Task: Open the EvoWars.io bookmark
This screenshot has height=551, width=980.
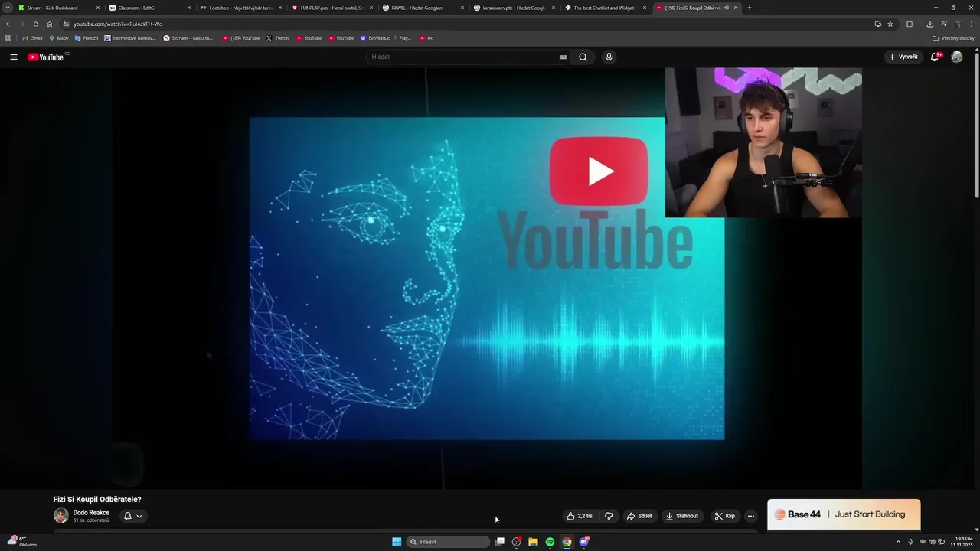Action: tap(374, 38)
